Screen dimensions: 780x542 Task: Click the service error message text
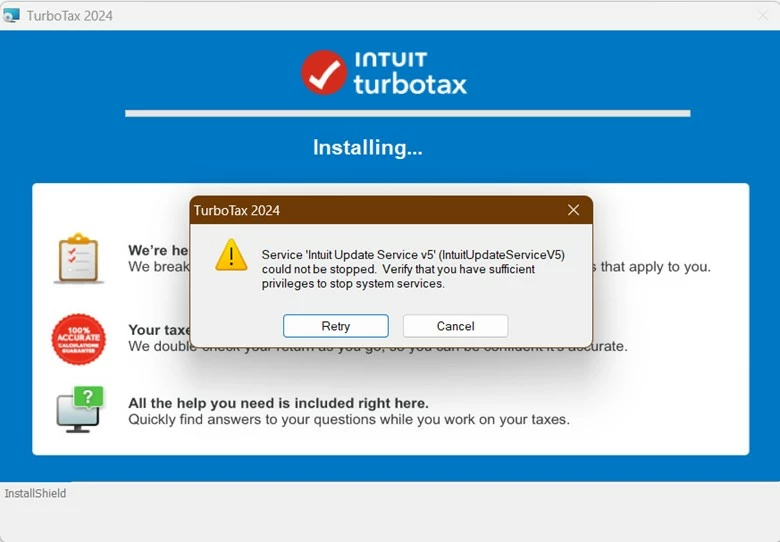413,269
